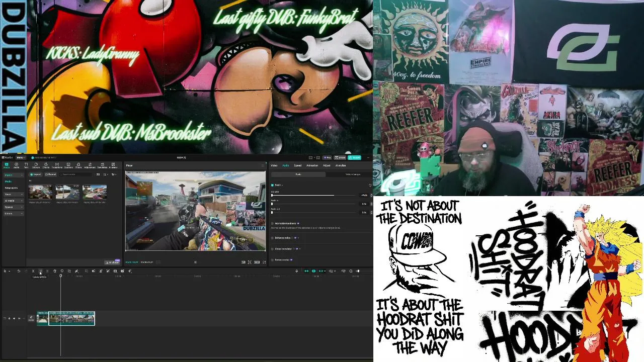Adjust the Volume slider
Viewport: 644px width, 362px height.
click(313, 195)
